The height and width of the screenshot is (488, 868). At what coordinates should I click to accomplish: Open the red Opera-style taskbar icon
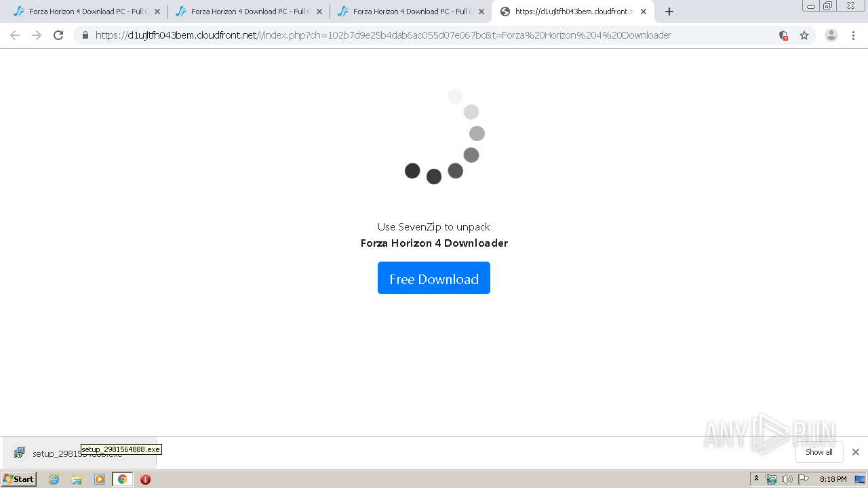(145, 479)
